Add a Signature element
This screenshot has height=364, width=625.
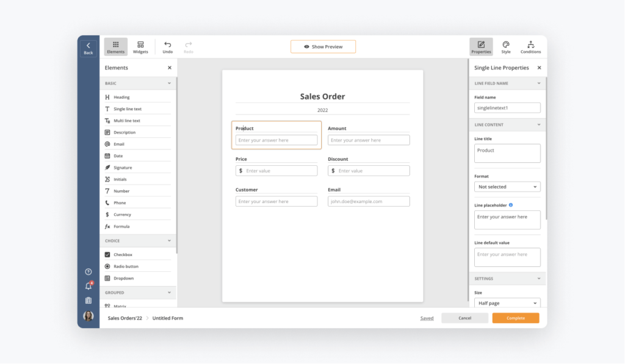coord(123,168)
